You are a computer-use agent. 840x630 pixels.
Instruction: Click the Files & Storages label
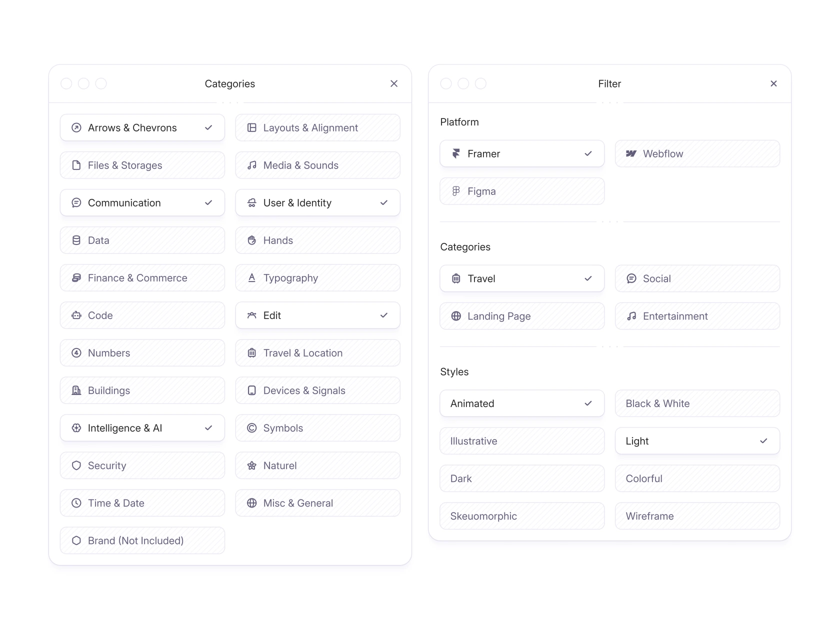point(125,165)
